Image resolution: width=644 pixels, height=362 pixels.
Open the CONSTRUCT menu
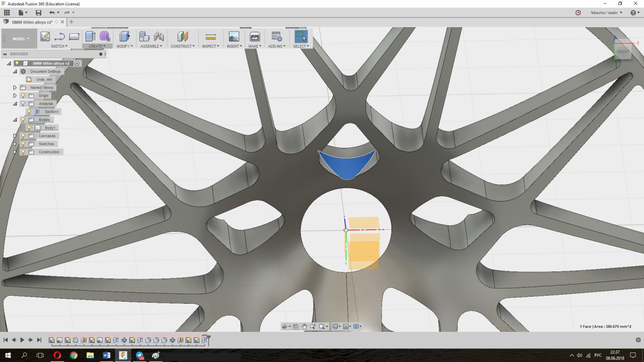pos(182,46)
